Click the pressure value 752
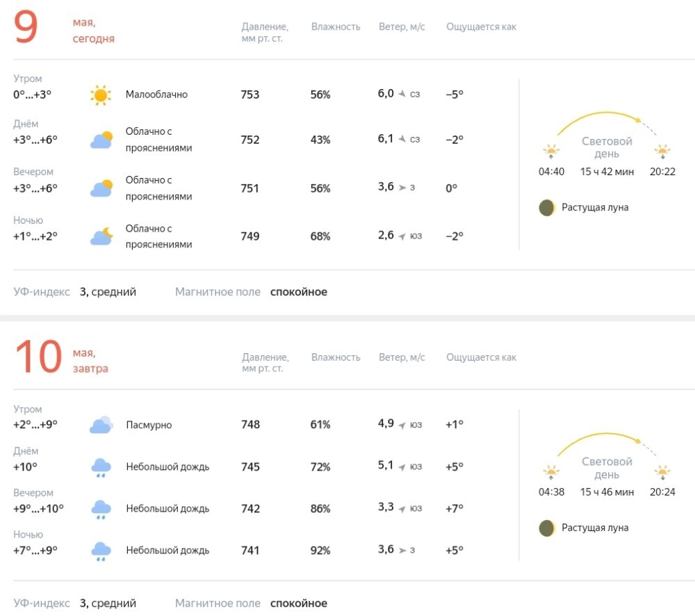The width and height of the screenshot is (695, 616). (250, 140)
